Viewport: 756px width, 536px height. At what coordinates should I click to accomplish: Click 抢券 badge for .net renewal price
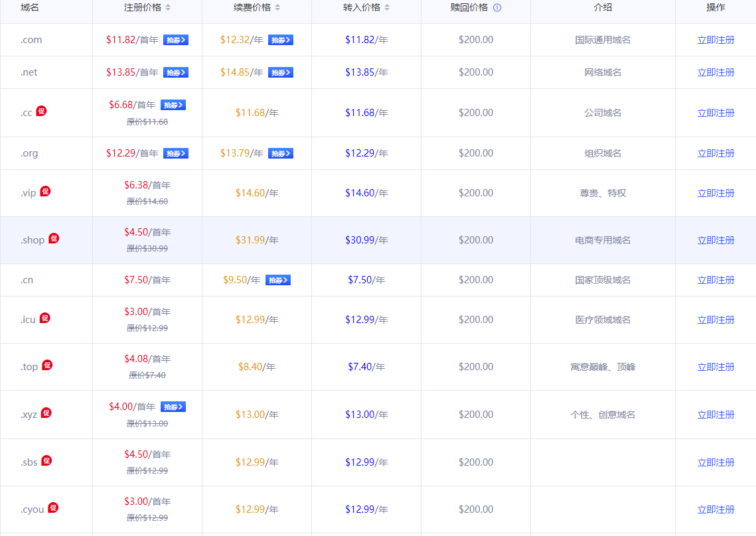[280, 72]
